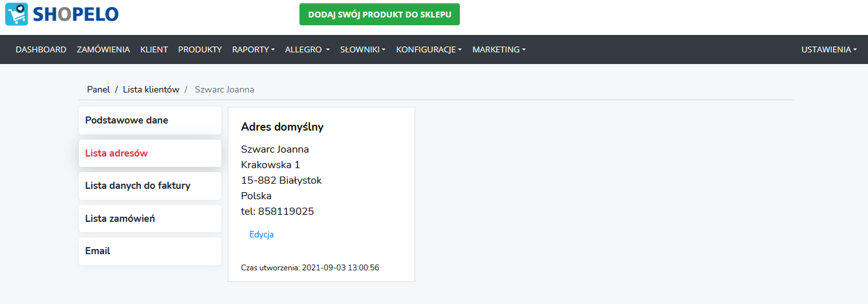Select the Lista adresów sidebar tab
The width and height of the screenshot is (868, 304).
pos(150,153)
